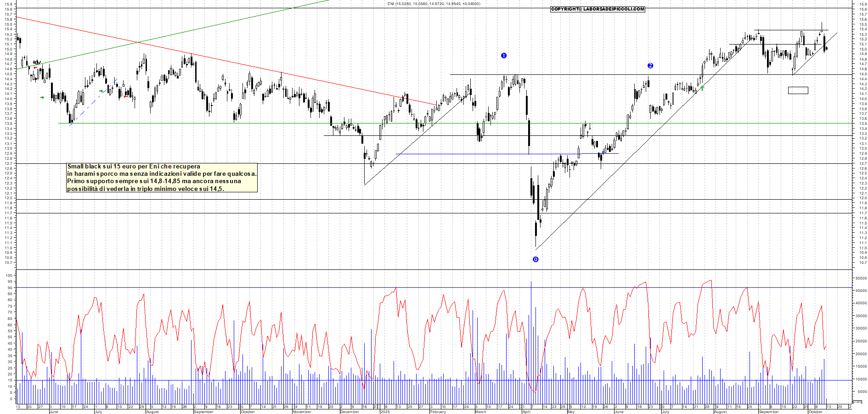This screenshot has width=868, height=414.
Task: Select the green right arrow beside dashed blue line
Action: (x=101, y=91)
